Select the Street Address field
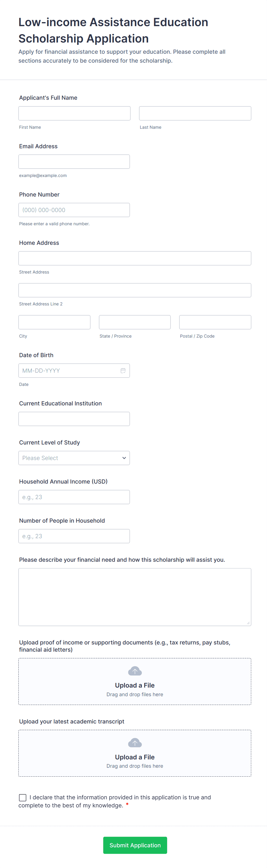 (x=135, y=258)
